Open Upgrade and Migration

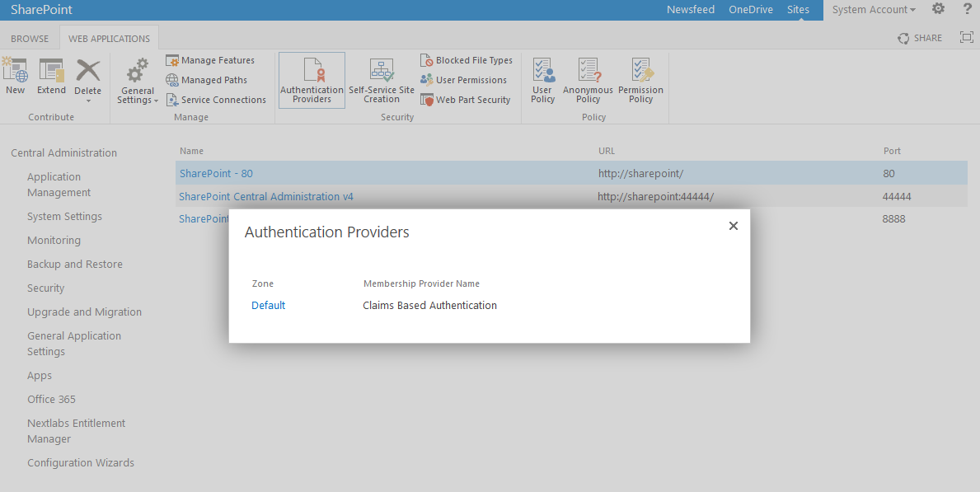(x=84, y=312)
